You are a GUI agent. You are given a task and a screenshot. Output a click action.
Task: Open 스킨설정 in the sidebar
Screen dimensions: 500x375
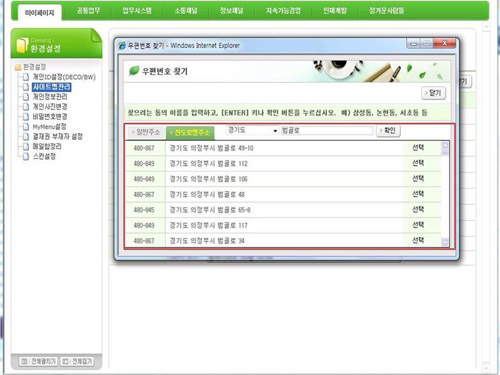click(44, 156)
